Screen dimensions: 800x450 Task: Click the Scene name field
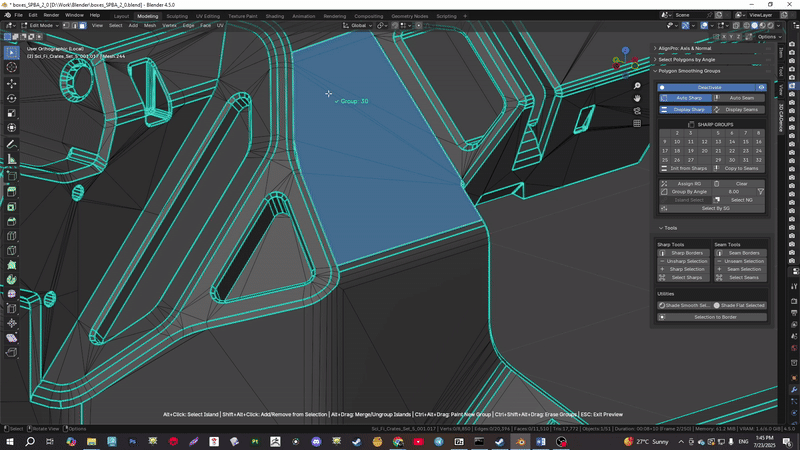coord(691,15)
